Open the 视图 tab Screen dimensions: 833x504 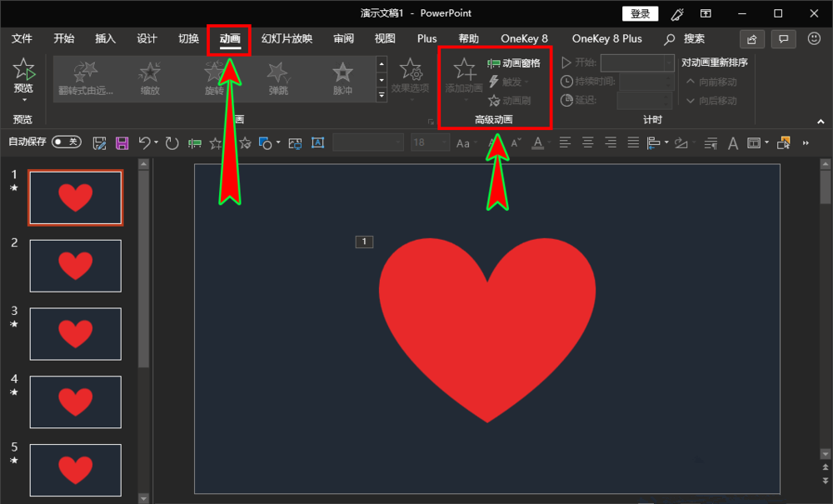click(385, 39)
